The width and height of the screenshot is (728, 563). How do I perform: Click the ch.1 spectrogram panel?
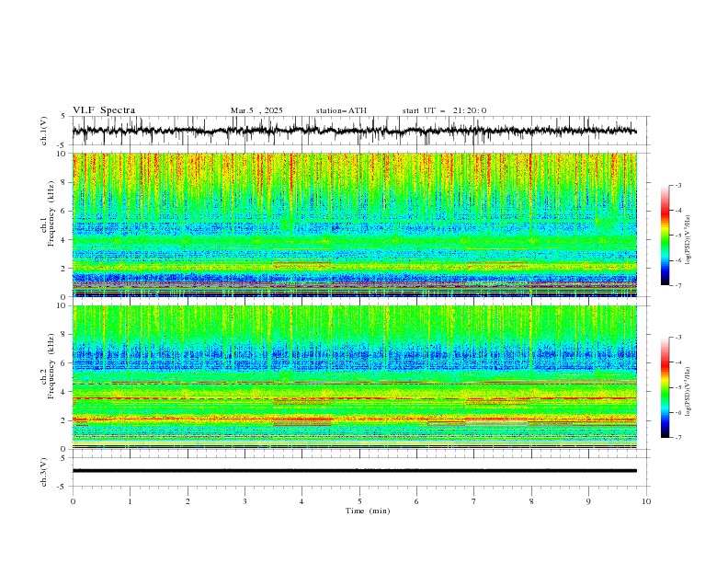355,224
